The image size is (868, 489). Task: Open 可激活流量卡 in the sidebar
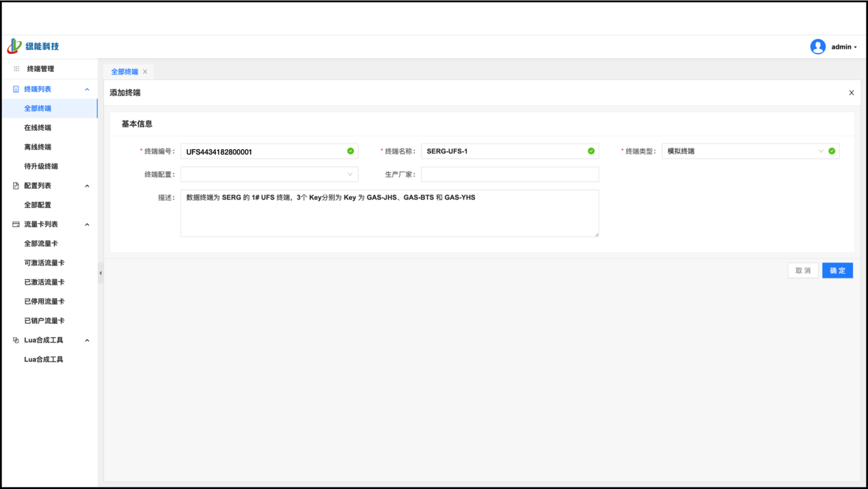pos(44,263)
